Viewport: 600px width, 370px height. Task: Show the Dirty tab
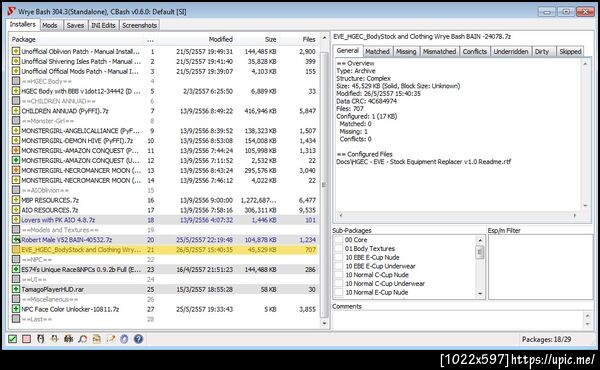(542, 51)
